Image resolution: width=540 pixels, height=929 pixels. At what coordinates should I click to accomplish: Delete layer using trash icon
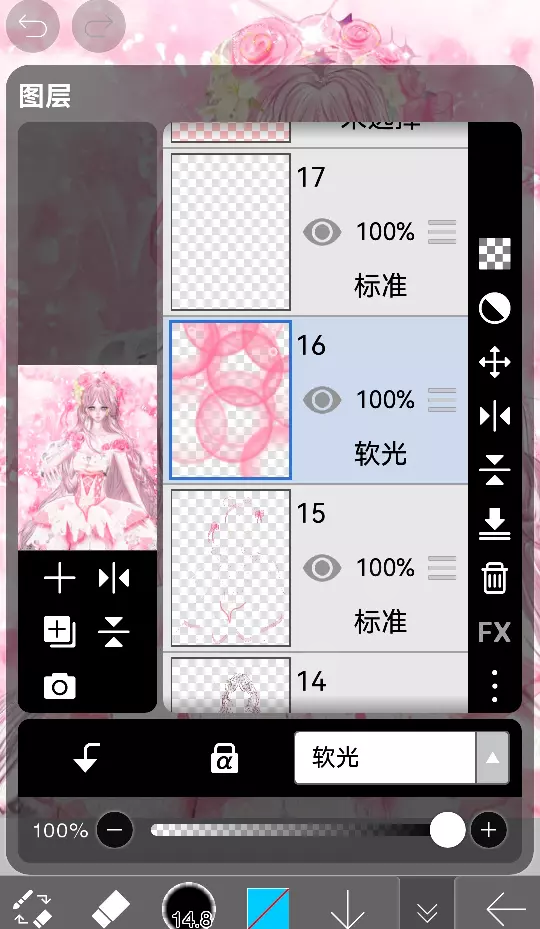(x=494, y=578)
